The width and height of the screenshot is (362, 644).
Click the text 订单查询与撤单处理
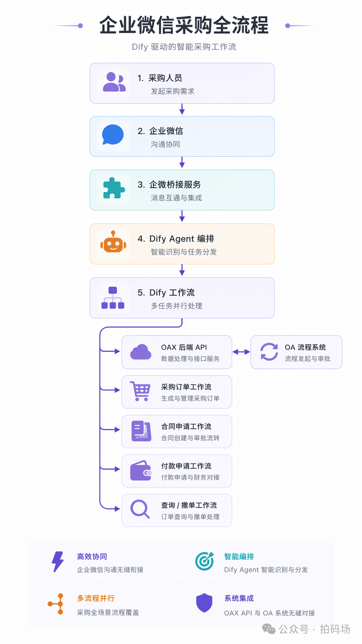click(x=190, y=517)
